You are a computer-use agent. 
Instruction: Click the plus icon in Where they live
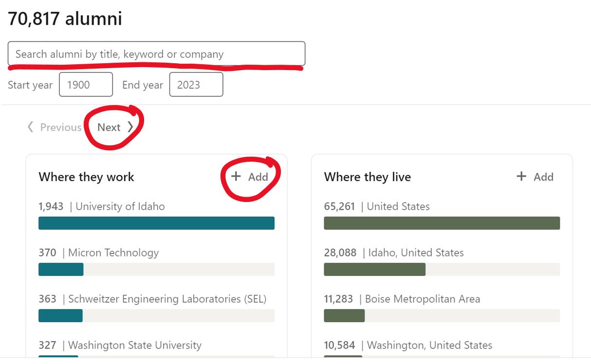point(521,176)
